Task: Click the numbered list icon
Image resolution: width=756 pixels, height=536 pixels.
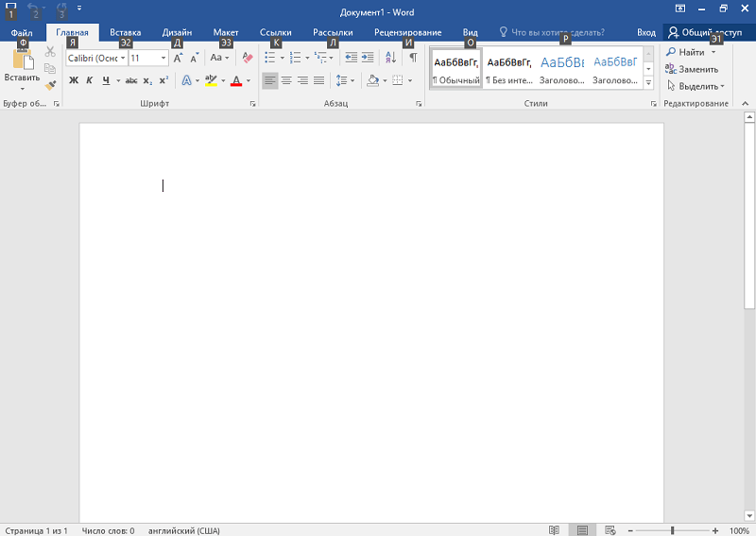Action: pos(295,58)
